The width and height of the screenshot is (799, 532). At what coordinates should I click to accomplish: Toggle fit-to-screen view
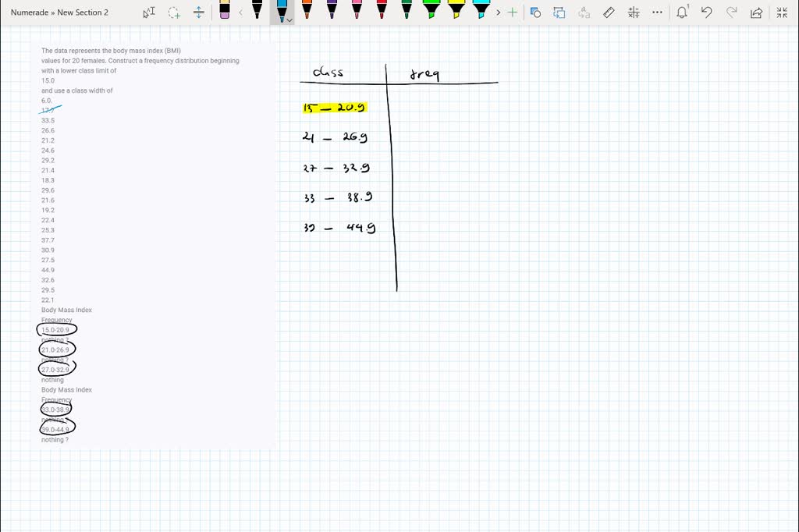(x=783, y=12)
